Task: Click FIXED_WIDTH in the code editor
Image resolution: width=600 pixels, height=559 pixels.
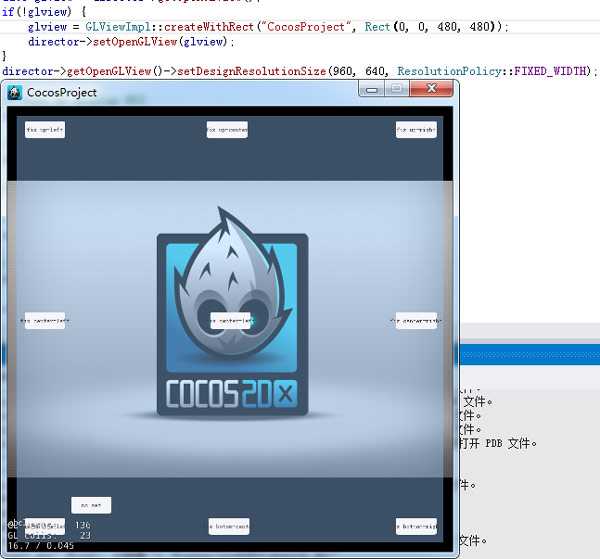Action: tap(550, 71)
